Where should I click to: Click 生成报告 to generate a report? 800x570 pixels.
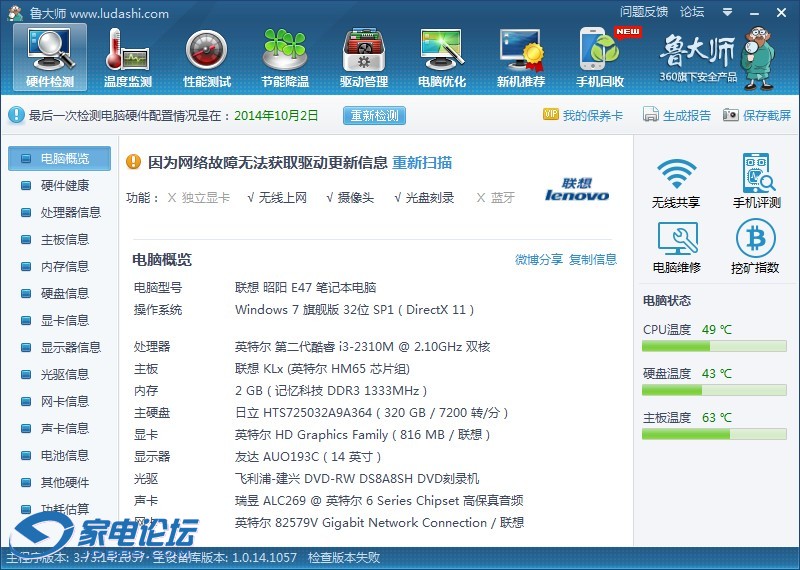677,115
